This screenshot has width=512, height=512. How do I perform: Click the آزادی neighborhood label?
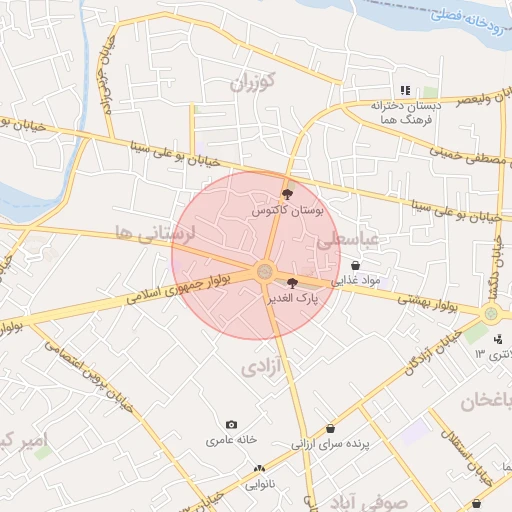tap(261, 369)
